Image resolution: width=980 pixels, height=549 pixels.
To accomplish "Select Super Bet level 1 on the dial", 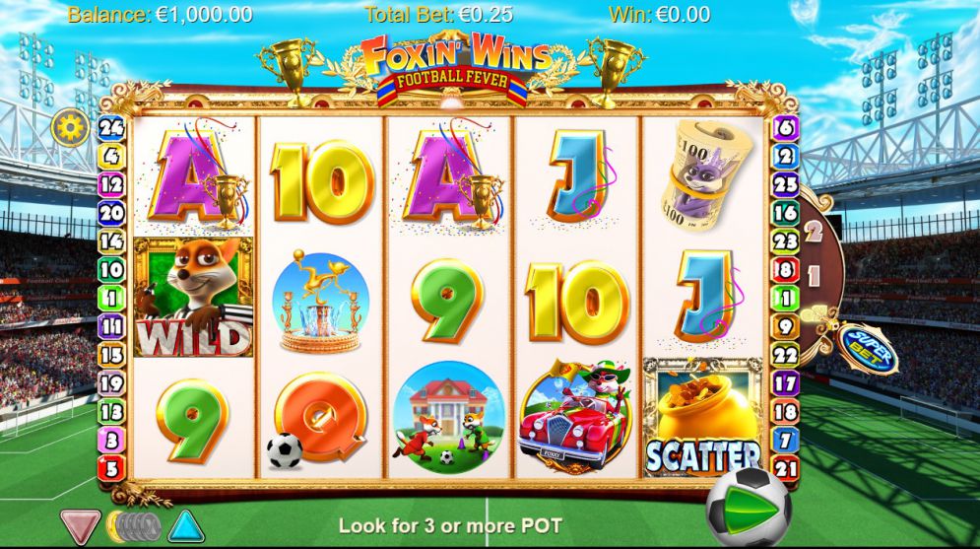I will (814, 275).
